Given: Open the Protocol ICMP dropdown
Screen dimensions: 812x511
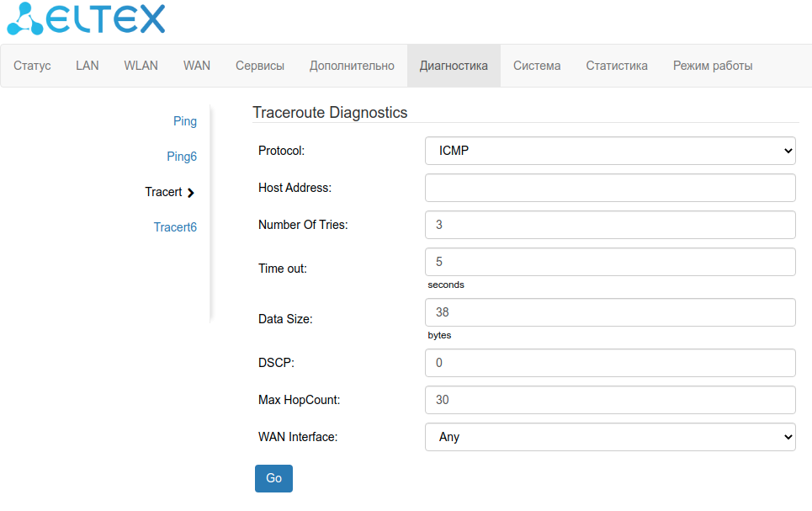Looking at the screenshot, I should tap(610, 151).
